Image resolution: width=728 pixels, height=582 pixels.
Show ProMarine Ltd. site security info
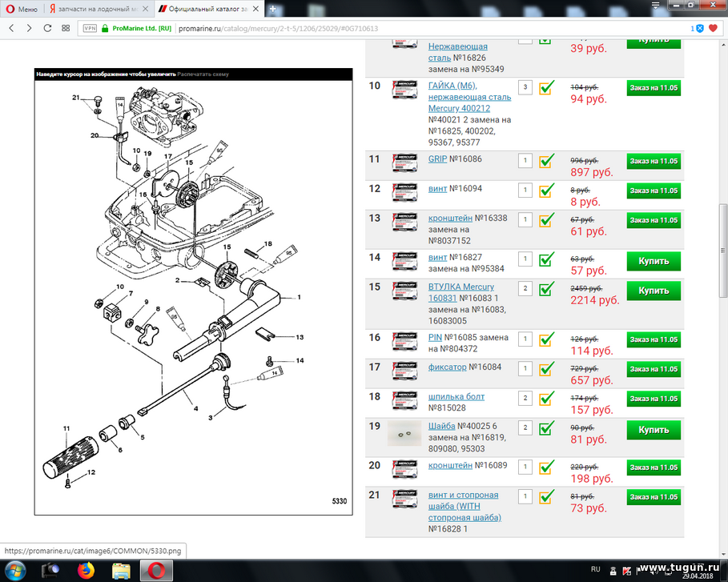[136, 28]
